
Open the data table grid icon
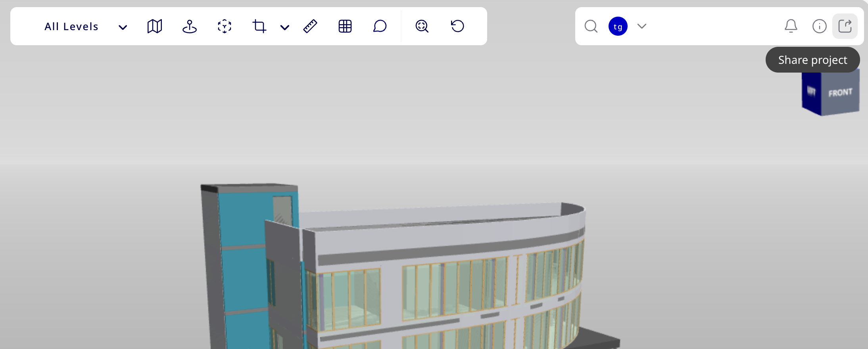pos(345,27)
